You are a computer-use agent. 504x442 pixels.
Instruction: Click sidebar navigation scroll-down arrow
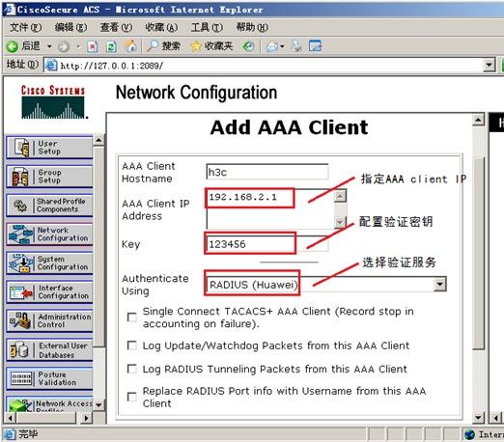pos(98,405)
